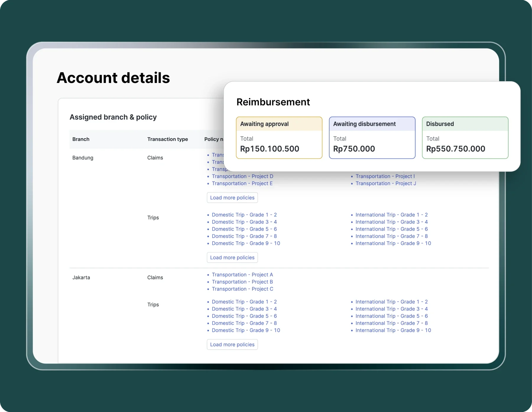Open Transportation - Project E policy link

point(242,183)
